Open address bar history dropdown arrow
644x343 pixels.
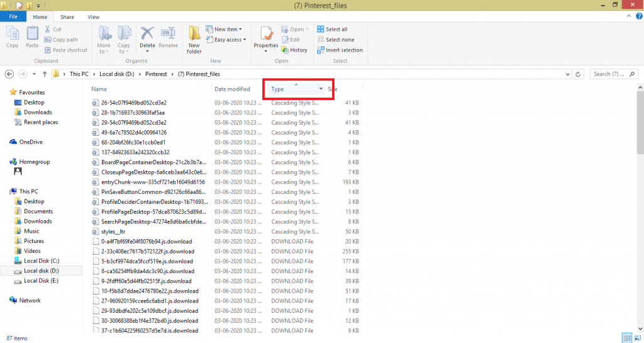568,74
